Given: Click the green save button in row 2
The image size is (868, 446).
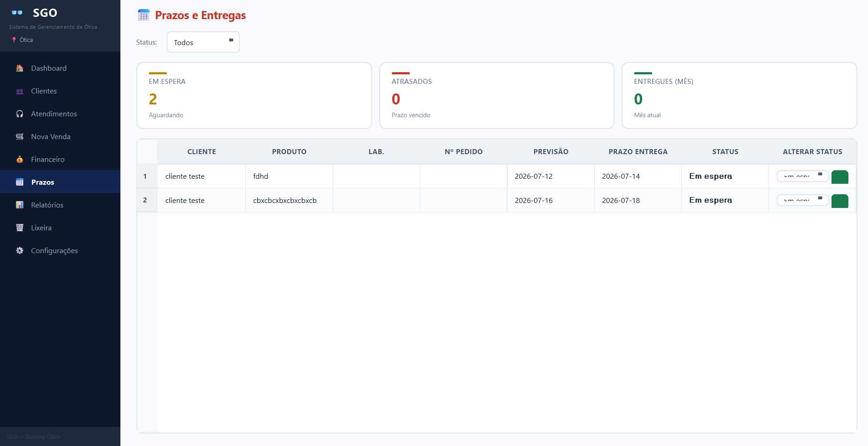Looking at the screenshot, I should click(840, 201).
